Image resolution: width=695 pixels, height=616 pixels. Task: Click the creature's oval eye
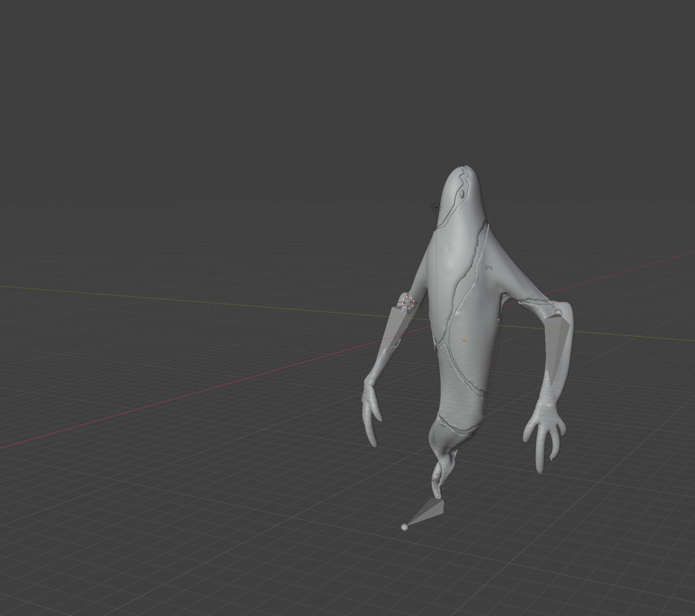pyautogui.click(x=462, y=194)
